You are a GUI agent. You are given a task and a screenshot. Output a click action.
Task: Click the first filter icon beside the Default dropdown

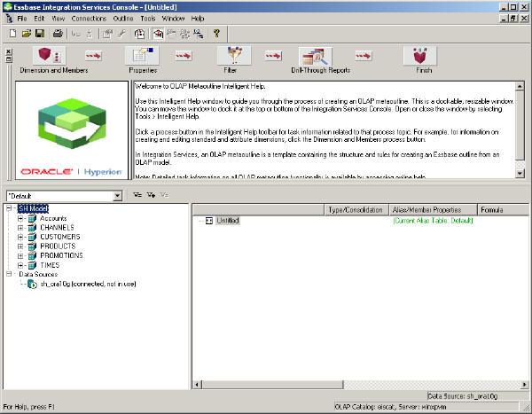click(x=137, y=195)
